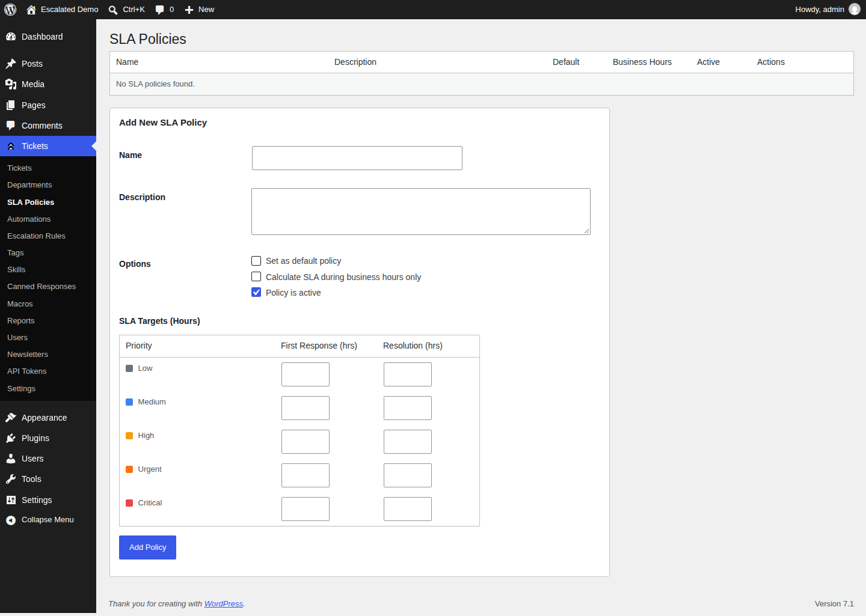Screen dimensions: 866x616
Task: Focus Urgent Resolution hours field
Action: pos(408,475)
